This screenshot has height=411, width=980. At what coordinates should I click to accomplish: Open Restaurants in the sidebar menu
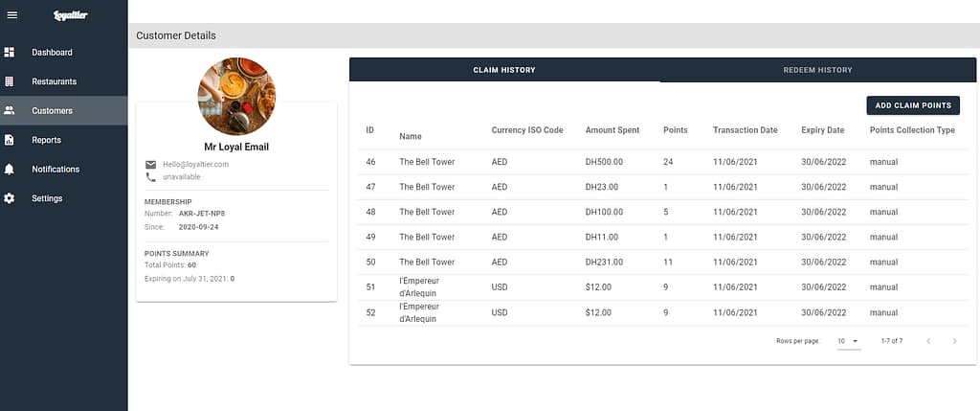(54, 81)
